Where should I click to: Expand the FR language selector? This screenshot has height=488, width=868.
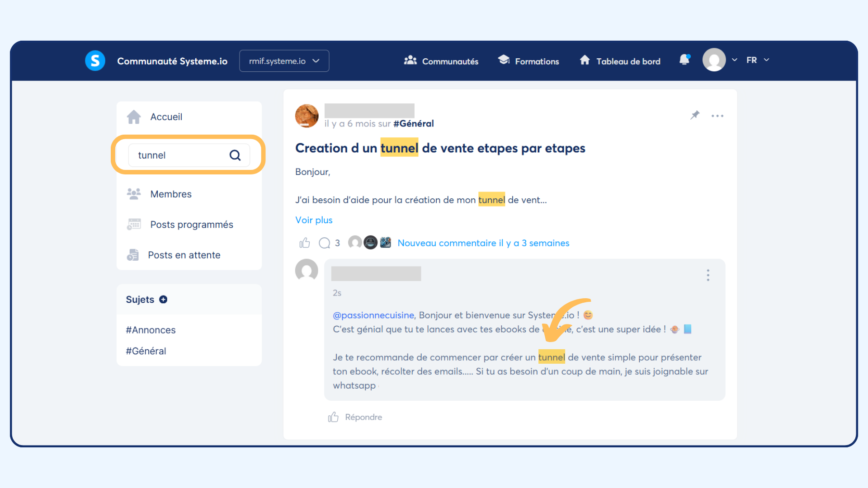757,60
